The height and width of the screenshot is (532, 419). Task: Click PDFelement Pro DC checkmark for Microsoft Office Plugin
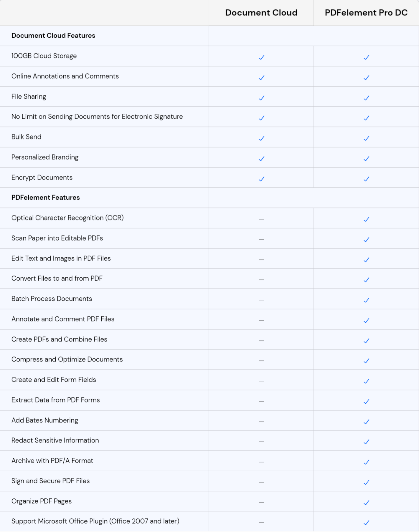[x=366, y=523]
